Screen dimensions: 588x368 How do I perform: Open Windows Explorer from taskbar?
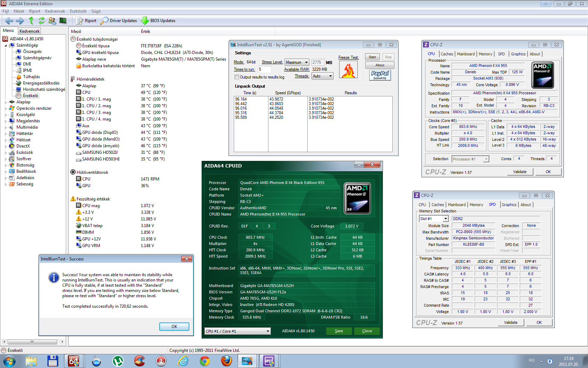pyautogui.click(x=31, y=361)
